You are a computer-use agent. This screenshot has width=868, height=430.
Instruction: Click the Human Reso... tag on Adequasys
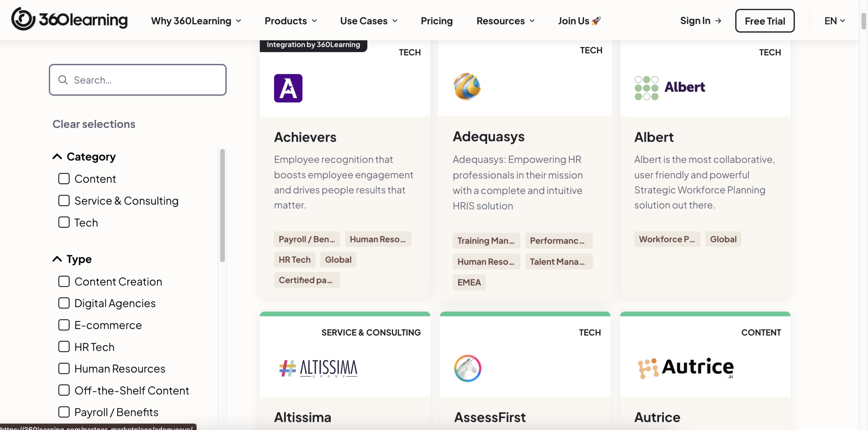(x=486, y=262)
